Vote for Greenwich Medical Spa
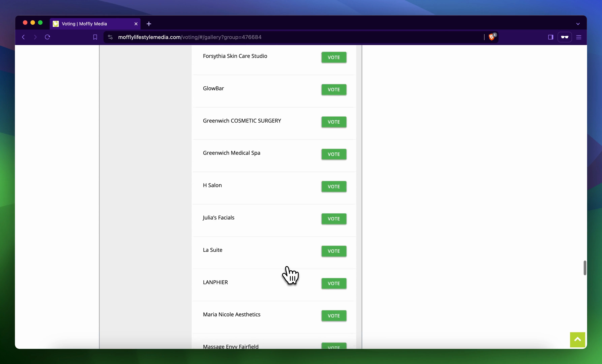Viewport: 602px width, 364px height. point(334,154)
